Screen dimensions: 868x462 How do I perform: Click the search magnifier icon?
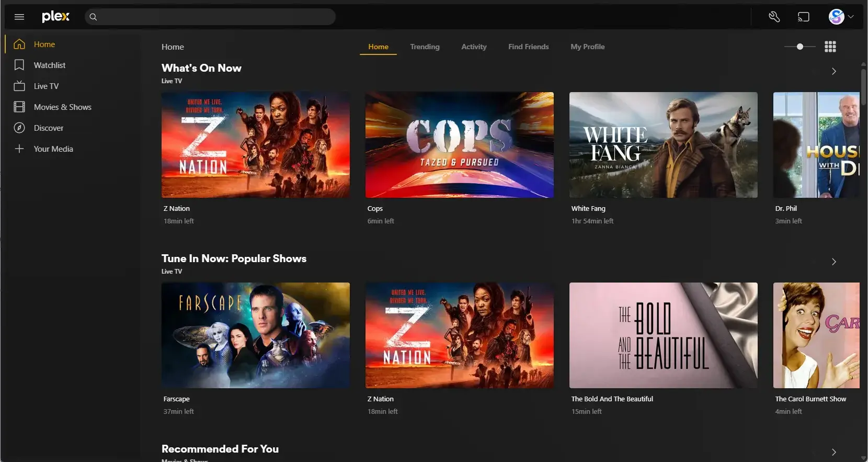[x=93, y=17]
